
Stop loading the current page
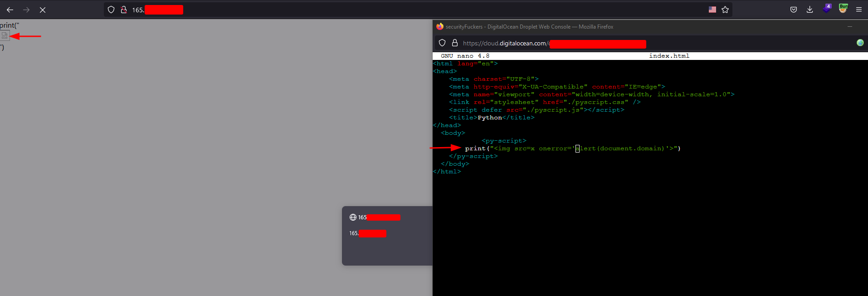click(x=43, y=10)
